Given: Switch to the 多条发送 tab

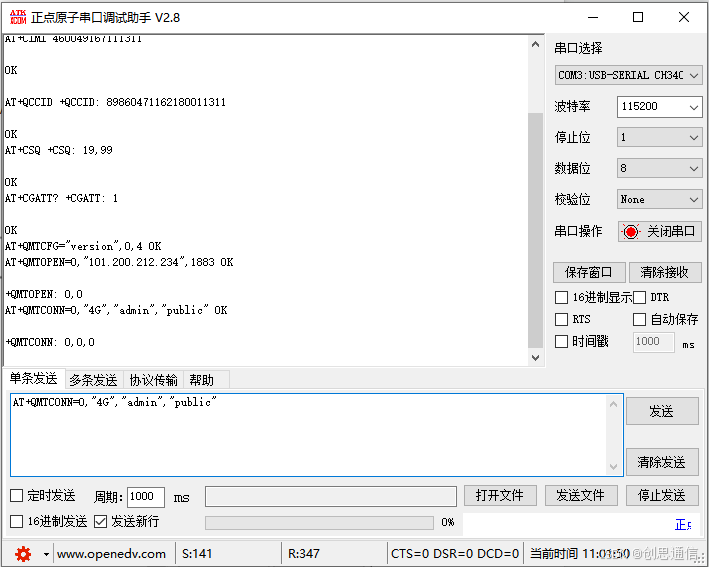Looking at the screenshot, I should coord(93,380).
